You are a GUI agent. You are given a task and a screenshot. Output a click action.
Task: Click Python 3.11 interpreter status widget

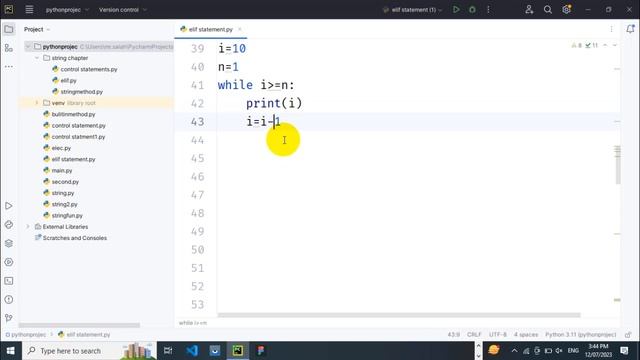click(580, 335)
